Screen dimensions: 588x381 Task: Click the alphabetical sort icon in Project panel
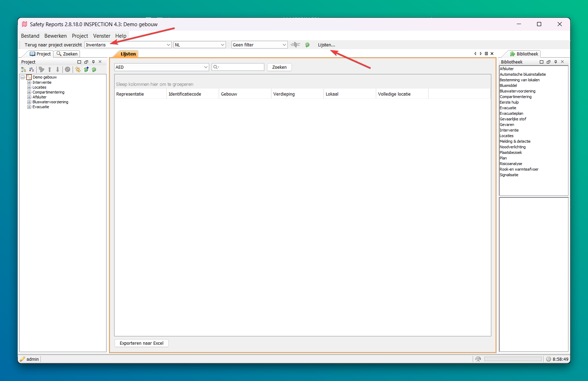tap(31, 69)
